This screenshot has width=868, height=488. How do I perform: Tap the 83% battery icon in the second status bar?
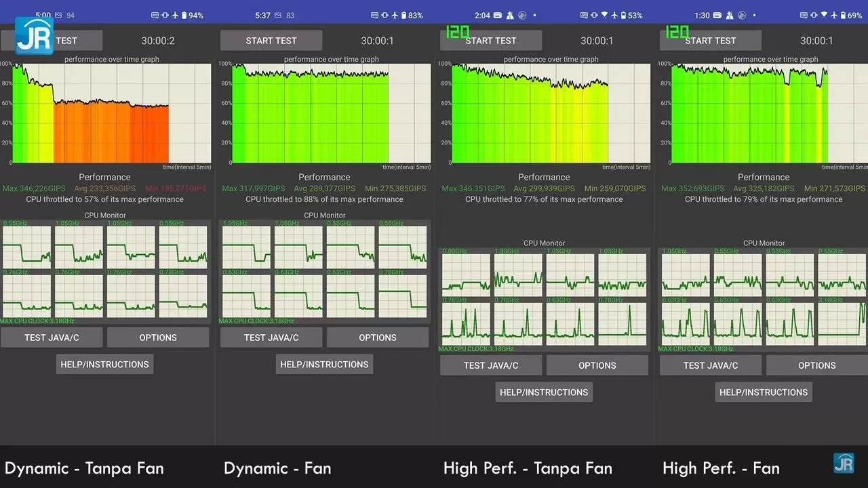[x=404, y=15]
